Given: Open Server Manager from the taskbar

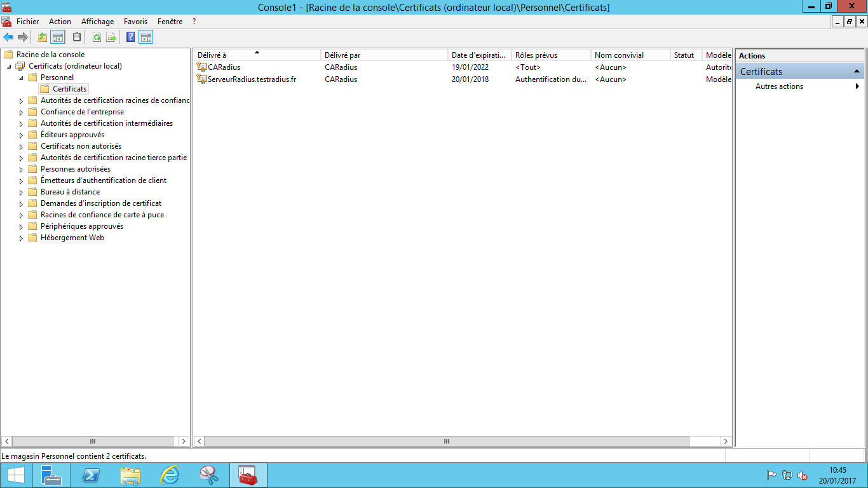Looking at the screenshot, I should point(51,475).
